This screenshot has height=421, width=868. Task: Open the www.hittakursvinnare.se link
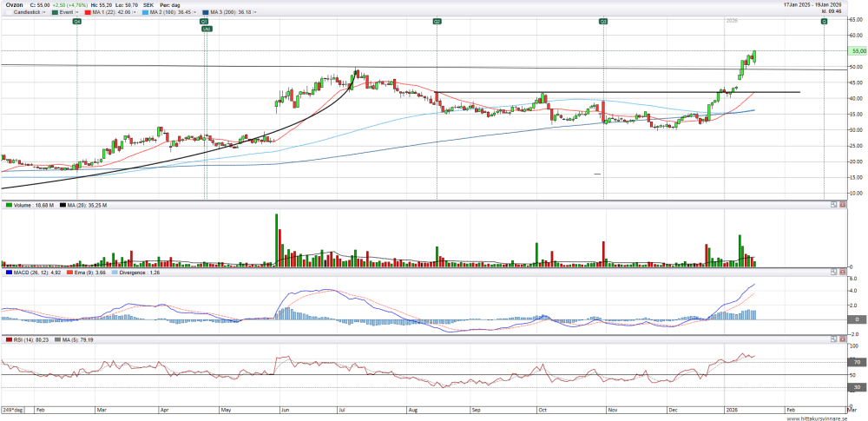817,418
